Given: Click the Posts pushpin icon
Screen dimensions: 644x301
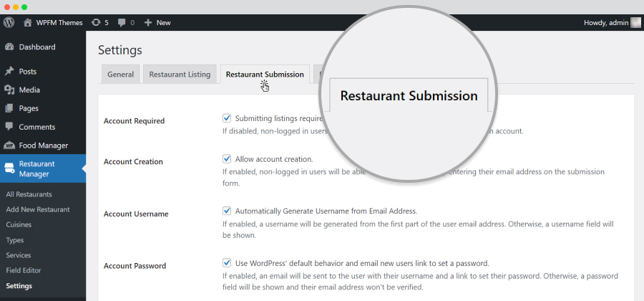Looking at the screenshot, I should 9,72.
